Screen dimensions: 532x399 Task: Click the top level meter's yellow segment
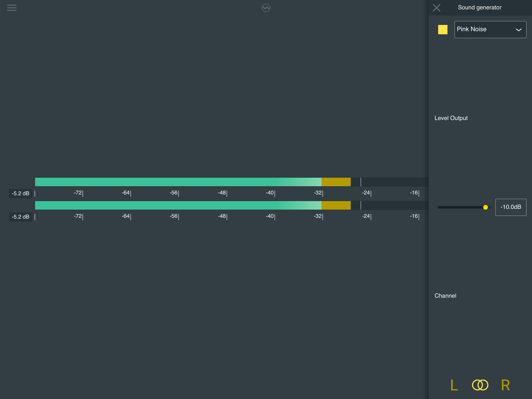click(336, 182)
